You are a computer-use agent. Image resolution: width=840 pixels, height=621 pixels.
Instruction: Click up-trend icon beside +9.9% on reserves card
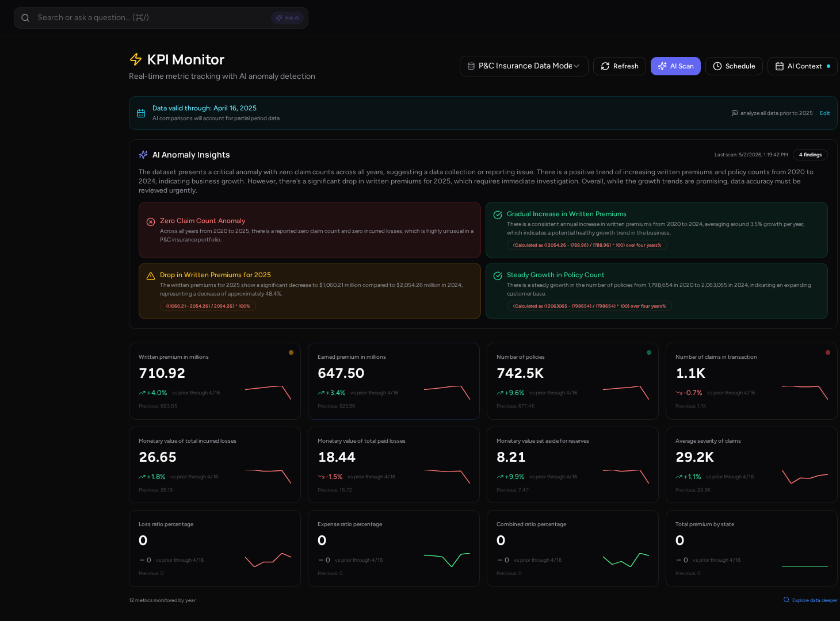pos(500,477)
